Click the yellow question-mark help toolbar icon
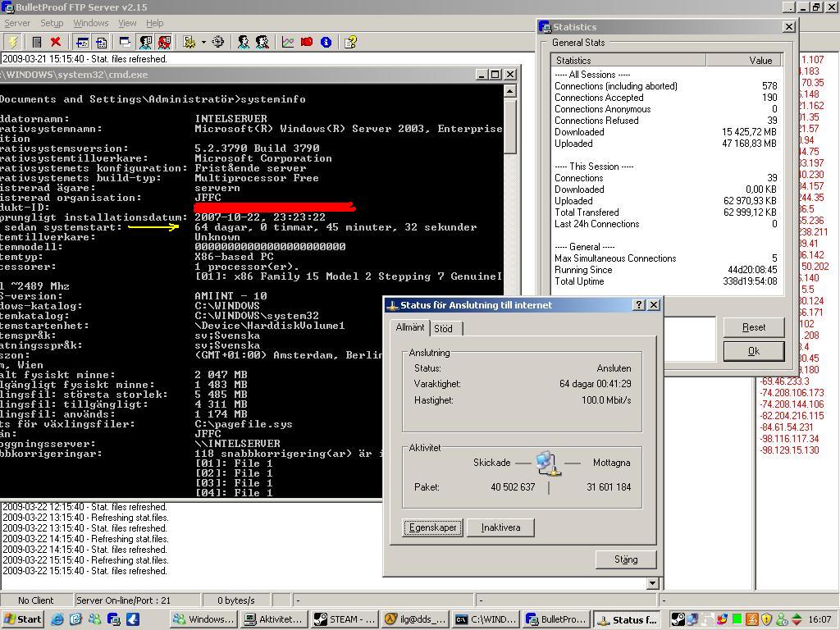The height and width of the screenshot is (630, 840). pyautogui.click(x=351, y=42)
